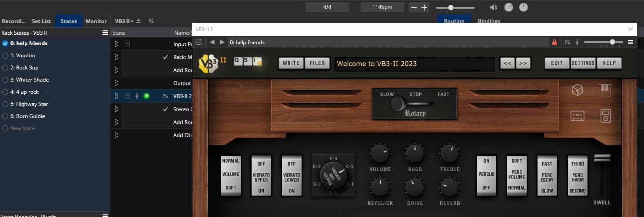The height and width of the screenshot is (217, 644).
Task: Toggle Perc Volume Soft/Normal switch
Action: (517, 175)
